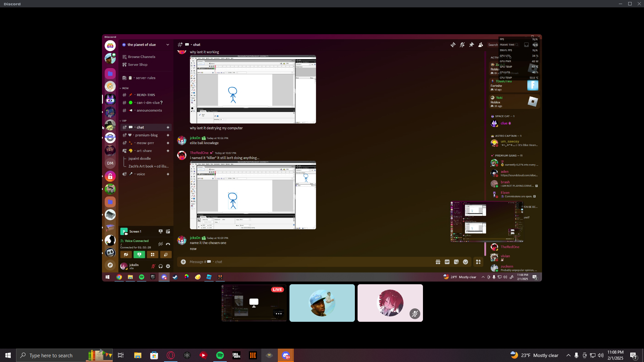The height and width of the screenshot is (362, 644).
Task: Click the member list people icon
Action: (x=481, y=45)
